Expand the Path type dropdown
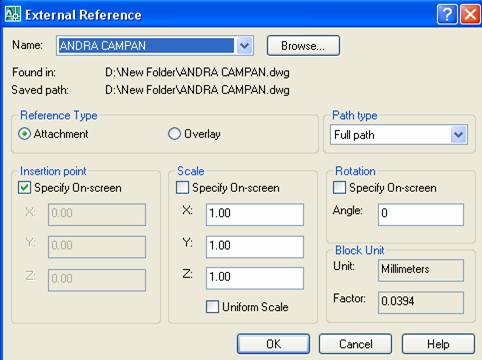Screen dimensions: 482x360 pos(459,135)
